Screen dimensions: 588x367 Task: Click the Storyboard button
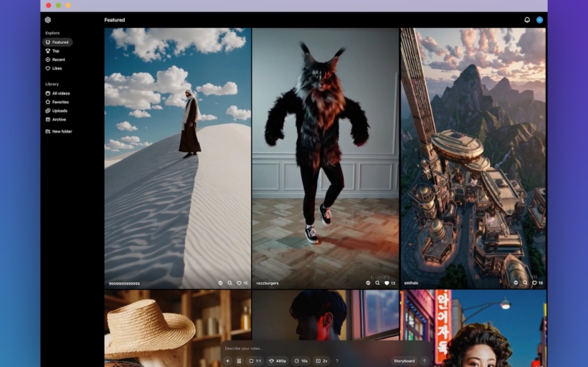(404, 361)
